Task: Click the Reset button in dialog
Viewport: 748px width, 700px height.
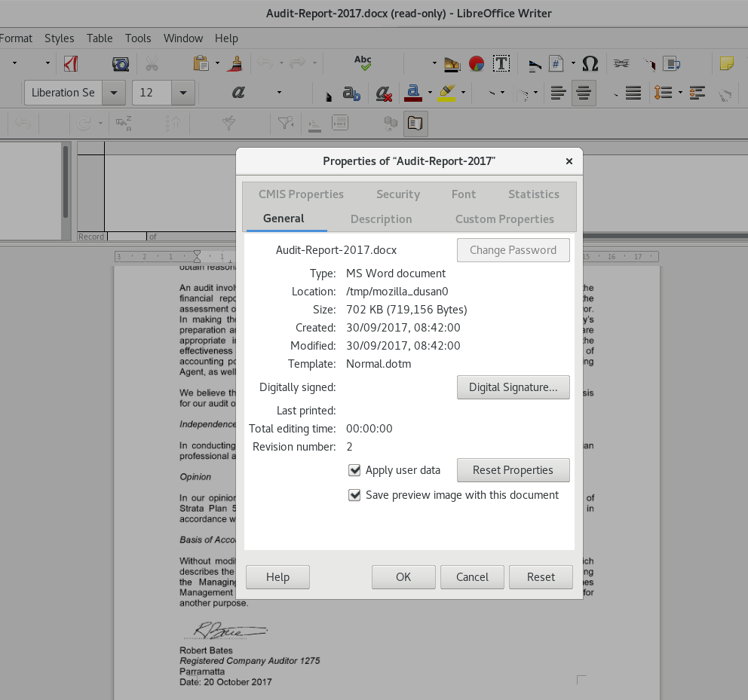Action: (541, 577)
